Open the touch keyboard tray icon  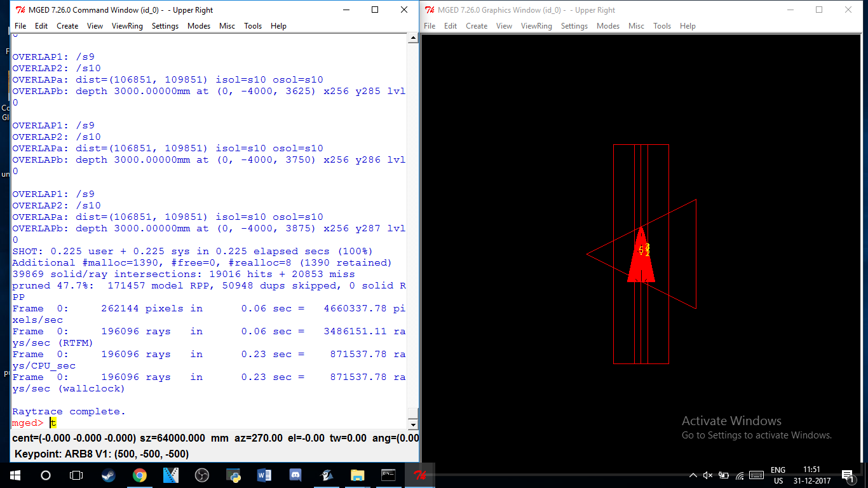(756, 475)
